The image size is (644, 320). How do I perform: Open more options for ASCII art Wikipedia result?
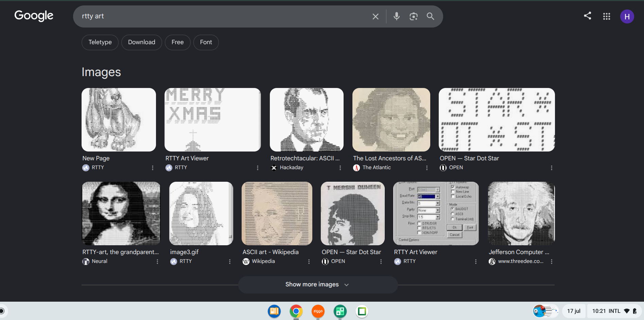(x=309, y=262)
